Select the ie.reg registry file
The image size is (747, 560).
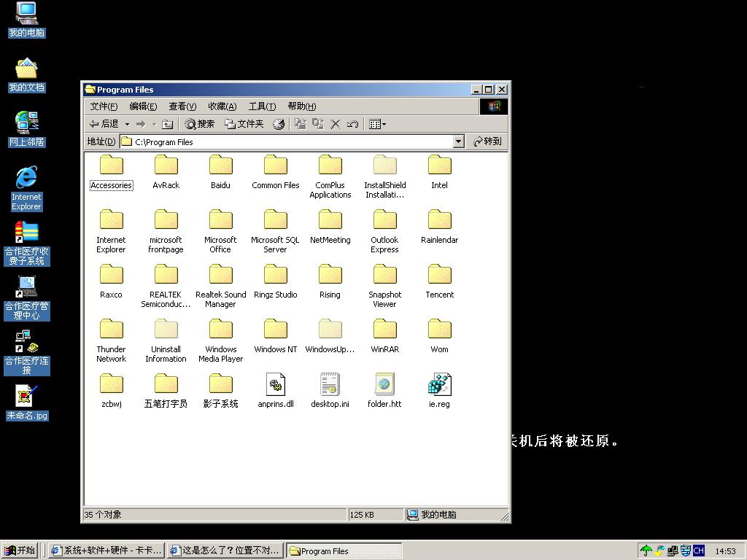click(439, 385)
